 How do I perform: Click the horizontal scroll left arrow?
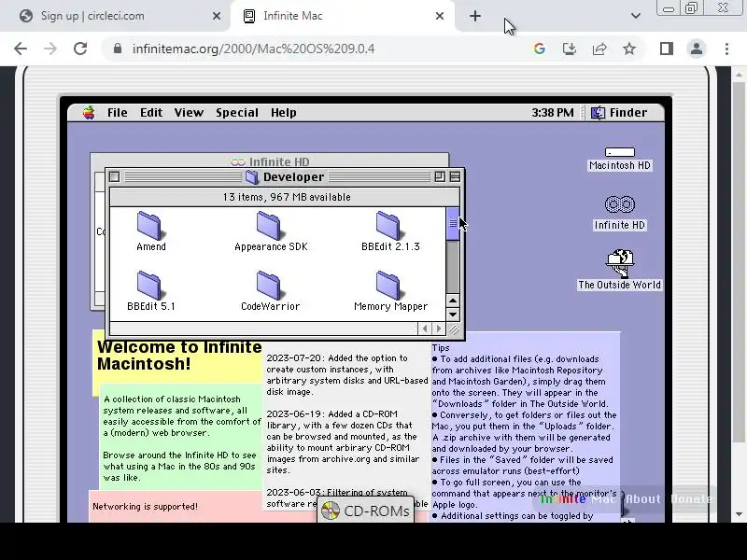425,329
